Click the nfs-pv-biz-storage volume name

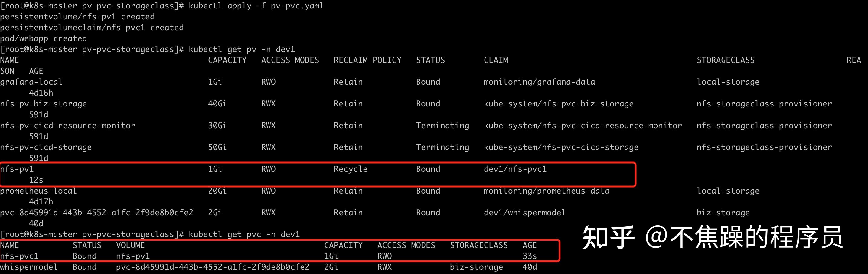44,104
